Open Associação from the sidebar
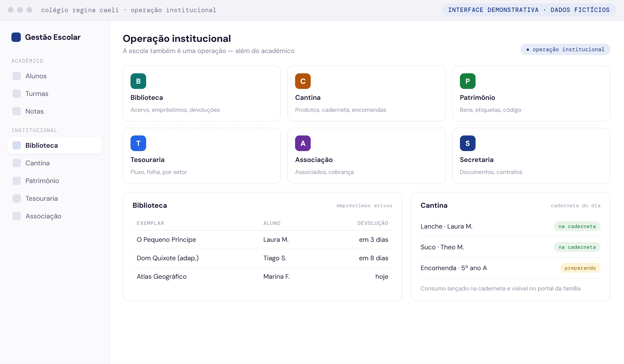This screenshot has height=364, width=624. tap(54, 216)
